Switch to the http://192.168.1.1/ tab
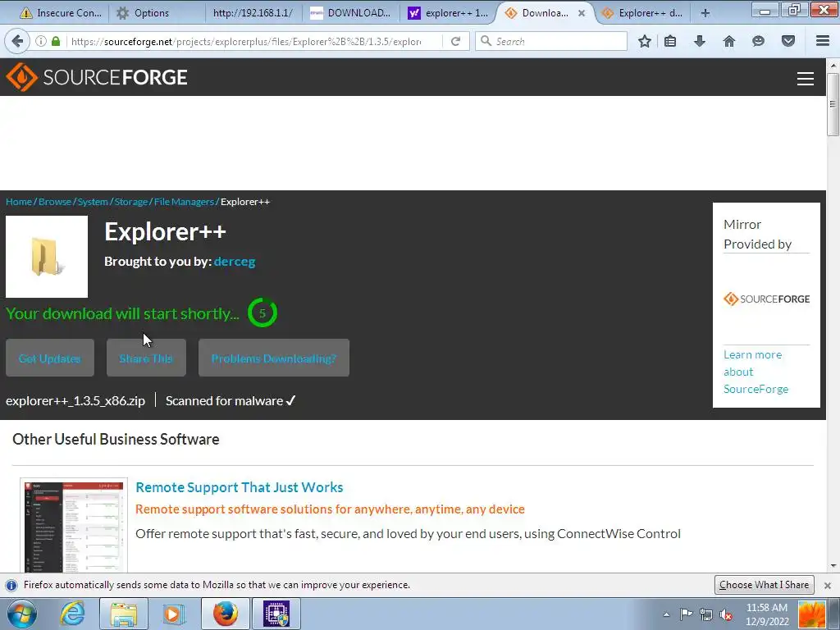The height and width of the screenshot is (630, 840). click(253, 13)
